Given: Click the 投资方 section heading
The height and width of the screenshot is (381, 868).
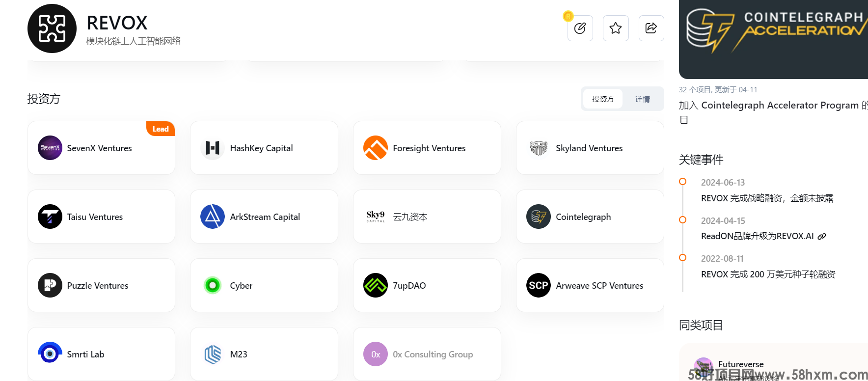Looking at the screenshot, I should point(44,99).
